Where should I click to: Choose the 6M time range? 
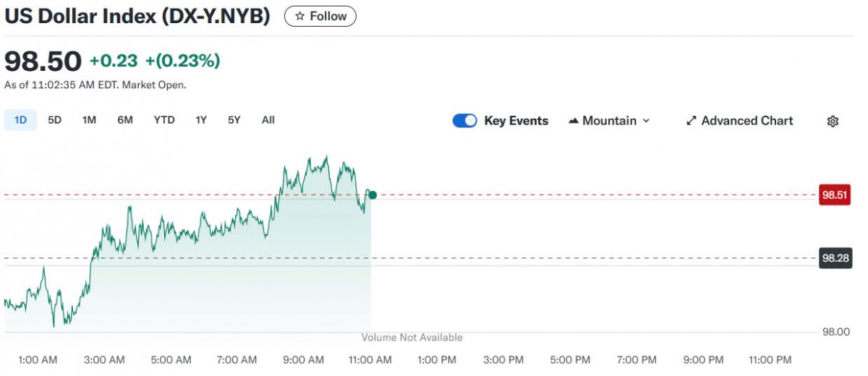point(125,120)
